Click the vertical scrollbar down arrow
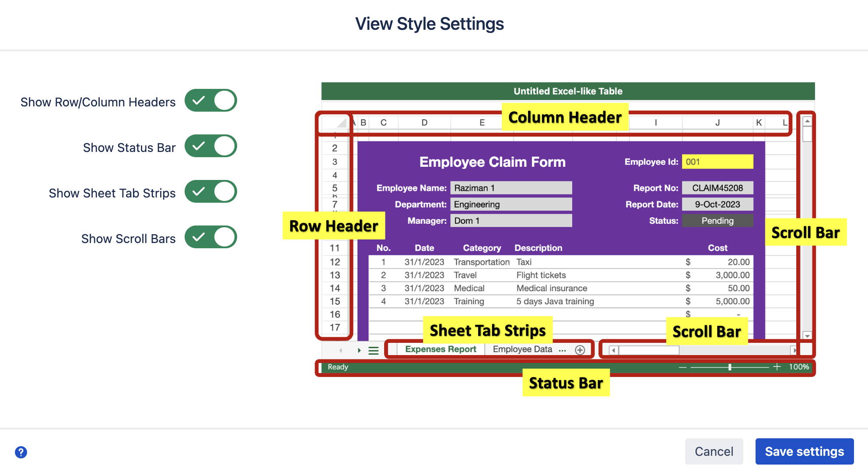This screenshot has width=868, height=472. click(x=806, y=335)
